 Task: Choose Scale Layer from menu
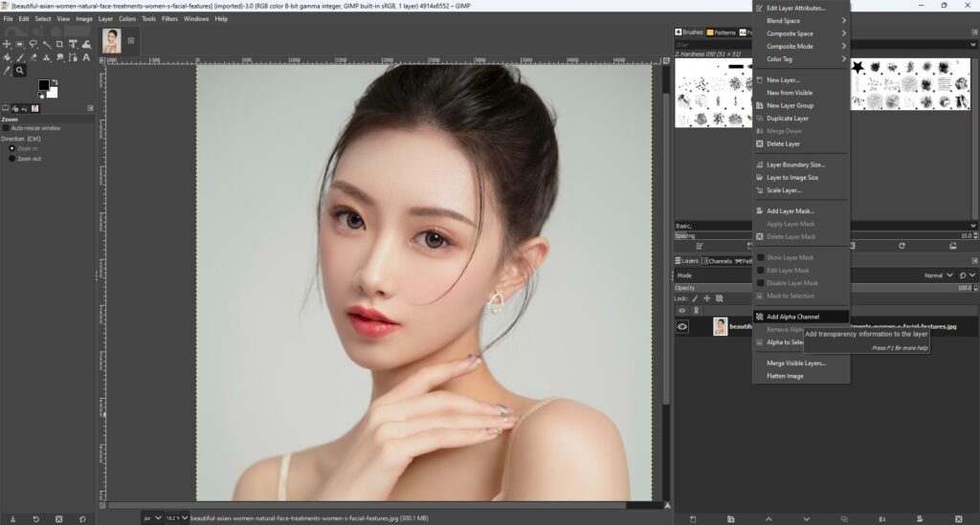(801, 189)
